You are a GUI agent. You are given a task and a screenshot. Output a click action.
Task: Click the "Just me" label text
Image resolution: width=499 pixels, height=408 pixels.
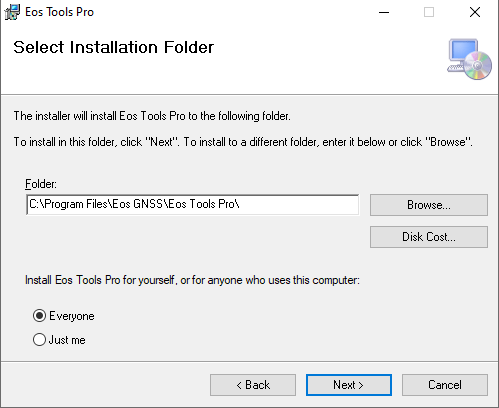click(x=67, y=340)
